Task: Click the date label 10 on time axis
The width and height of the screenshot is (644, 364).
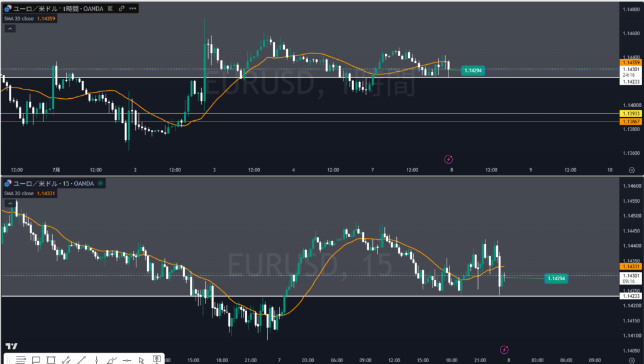Action: coord(610,170)
